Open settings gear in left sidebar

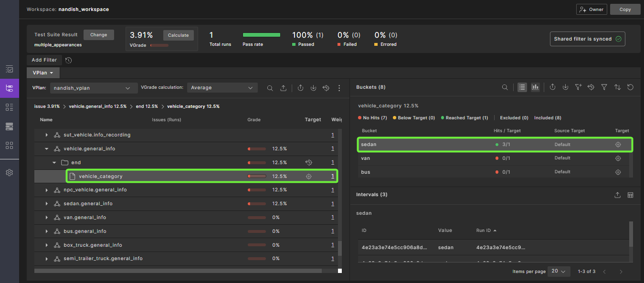click(9, 173)
